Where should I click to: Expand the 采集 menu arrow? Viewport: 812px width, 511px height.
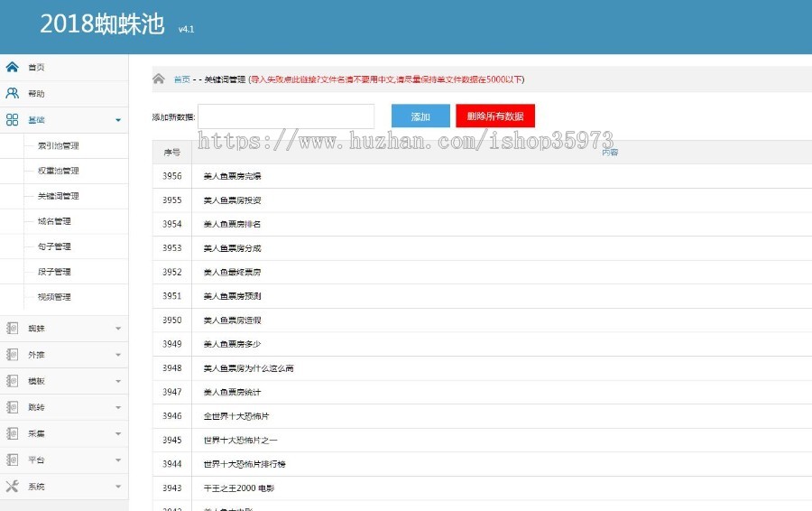click(x=118, y=433)
